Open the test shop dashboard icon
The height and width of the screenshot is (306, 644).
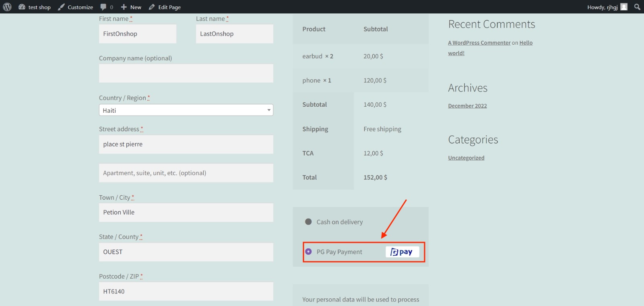22,7
